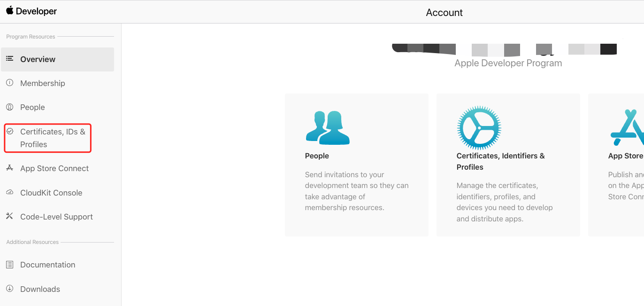Click the two-people icon on People card
Screen dimensions: 644x306
(328, 127)
